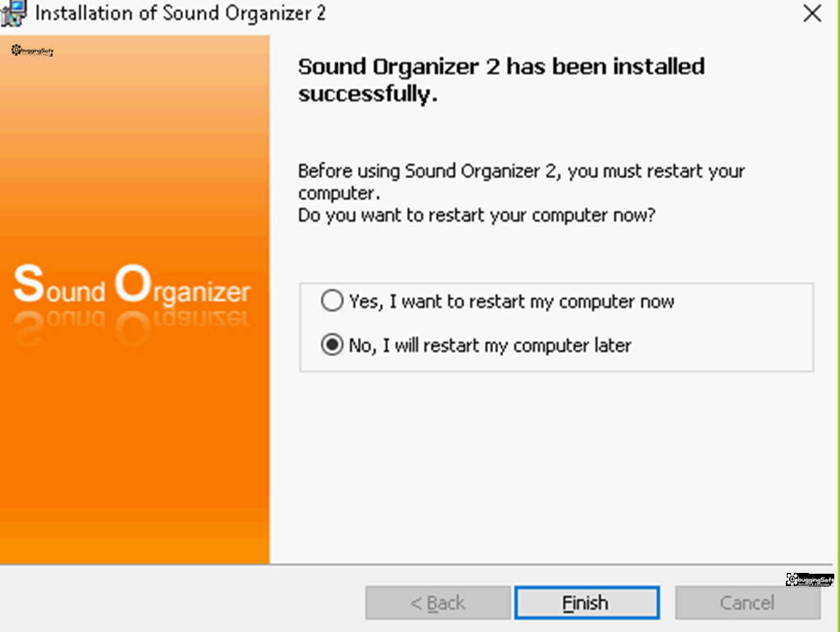Click 'Before using Sound Organizer 2' message text
The height and width of the screenshot is (632, 840).
tap(521, 181)
